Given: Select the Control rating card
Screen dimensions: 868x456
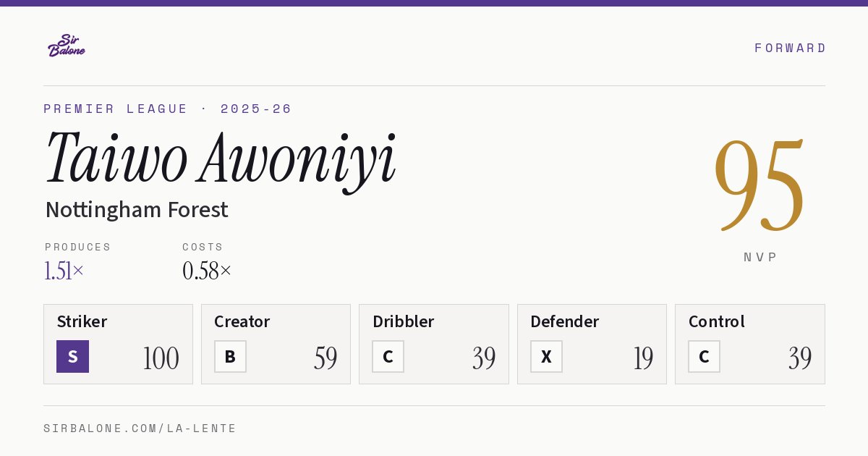Looking at the screenshot, I should click(x=750, y=344).
